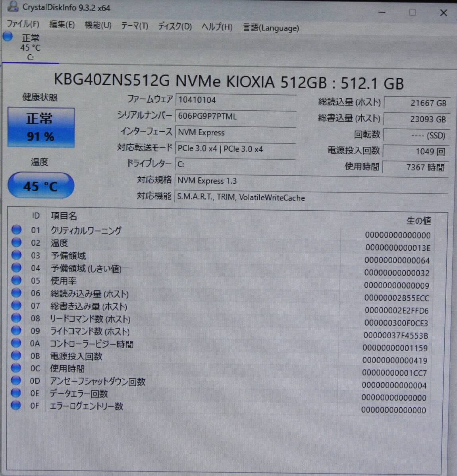Click the 正常 91 % health status button
This screenshot has width=457, height=476.
pos(41,128)
